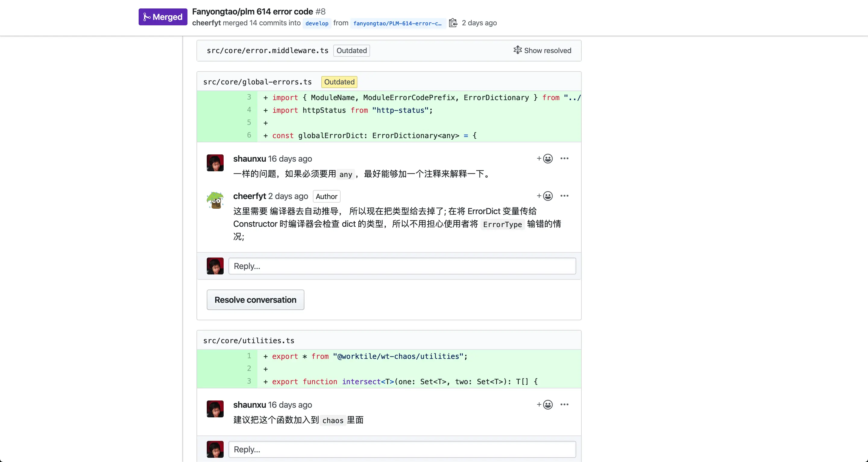Click the 2 days ago merge time in header

pyautogui.click(x=479, y=23)
